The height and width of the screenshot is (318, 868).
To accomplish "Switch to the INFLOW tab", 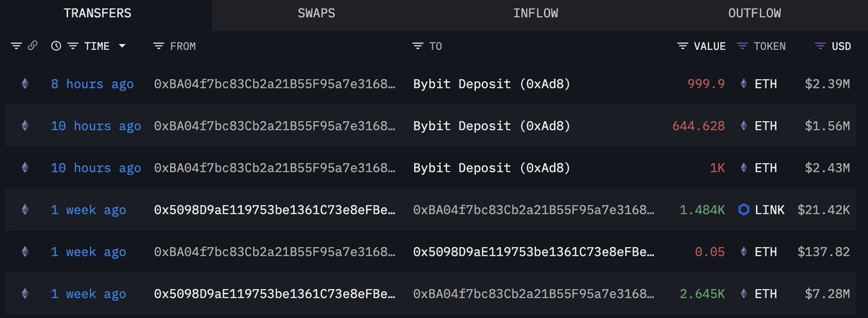I will point(535,14).
